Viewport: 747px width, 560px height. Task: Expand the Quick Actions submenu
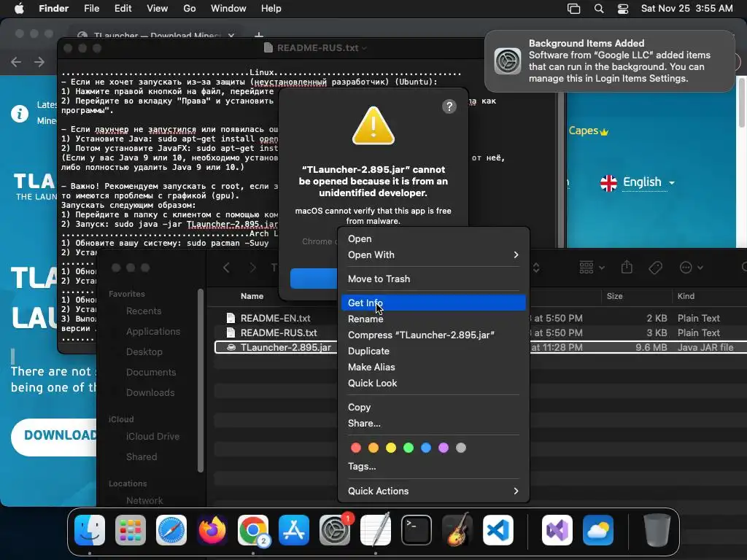(x=433, y=491)
